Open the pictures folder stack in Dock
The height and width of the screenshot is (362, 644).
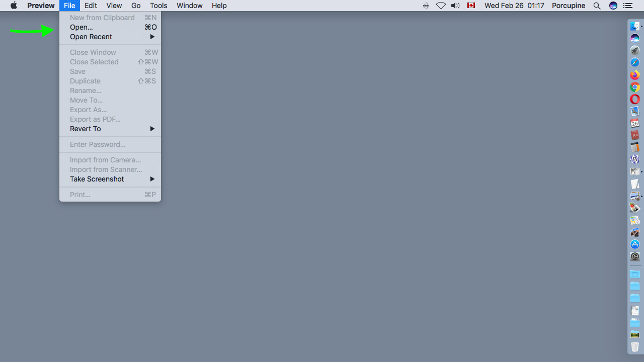click(x=635, y=335)
